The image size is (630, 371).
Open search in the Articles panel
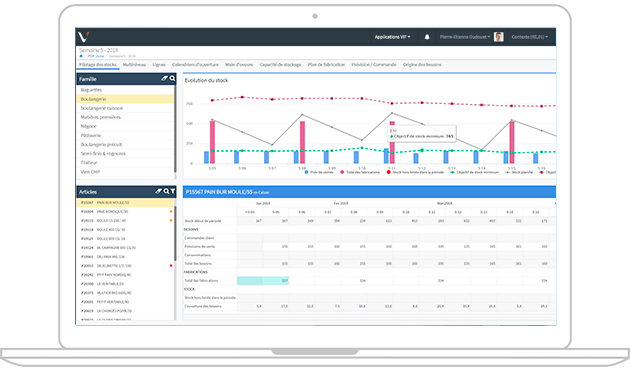pyautogui.click(x=166, y=192)
